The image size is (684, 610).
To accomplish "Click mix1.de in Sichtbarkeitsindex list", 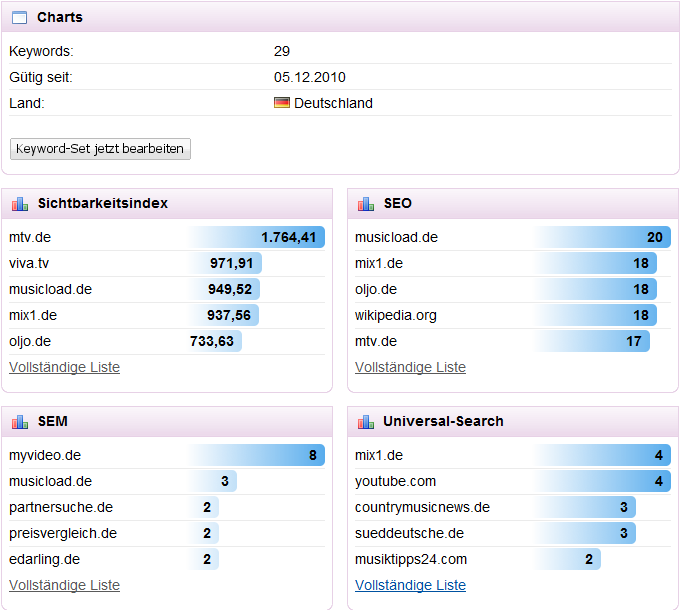I will pos(33,315).
